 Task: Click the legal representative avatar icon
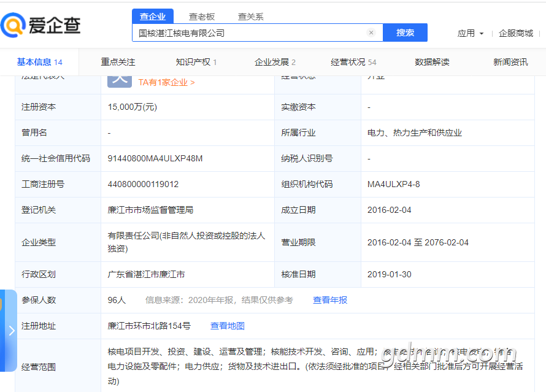pyautogui.click(x=120, y=81)
